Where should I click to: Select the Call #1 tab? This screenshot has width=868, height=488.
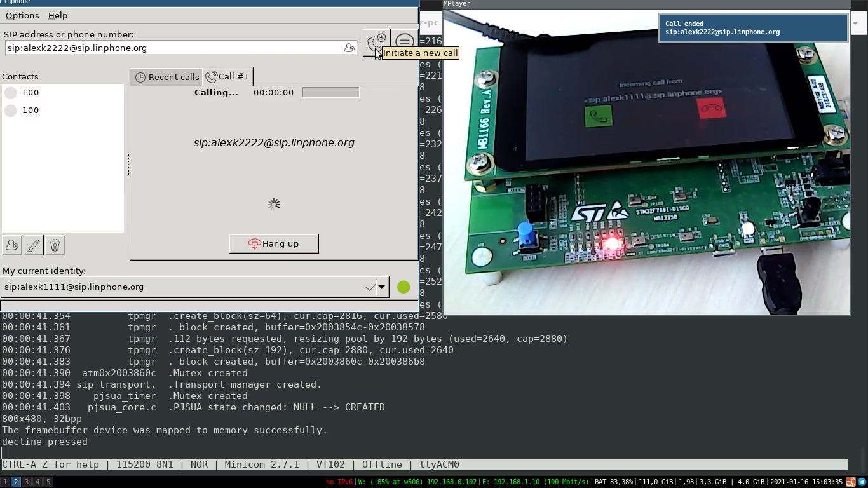227,76
